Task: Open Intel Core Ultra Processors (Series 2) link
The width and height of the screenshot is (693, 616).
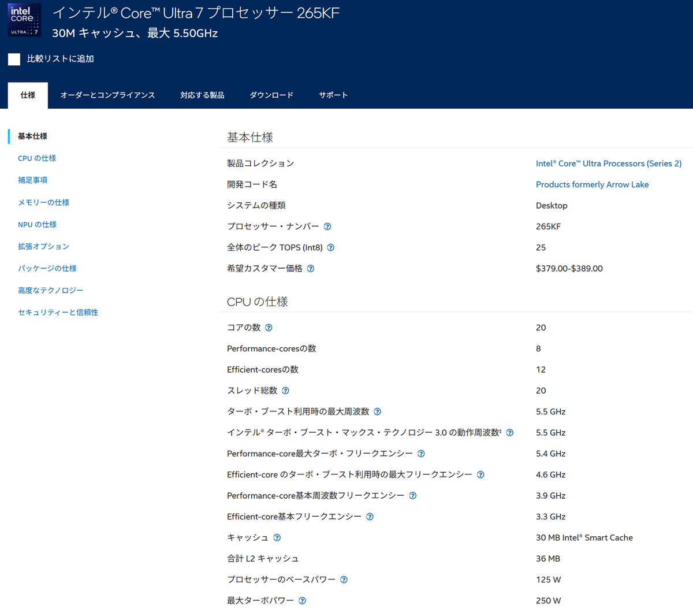Action: pos(609,164)
